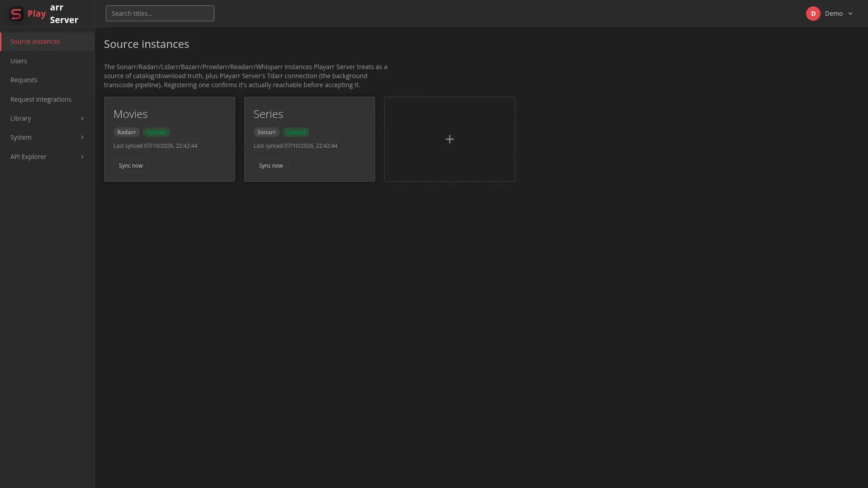Image resolution: width=868 pixels, height=488 pixels.
Task: Click Synced status on Movies card
Action: 156,132
